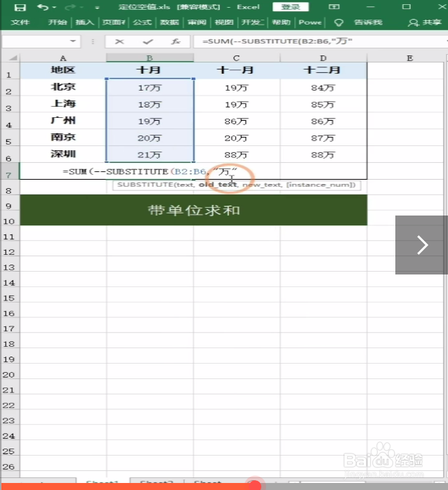Viewport: 448px width, 490px height.
Task: Click the Select All corner triangle
Action: pyautogui.click(x=12, y=58)
